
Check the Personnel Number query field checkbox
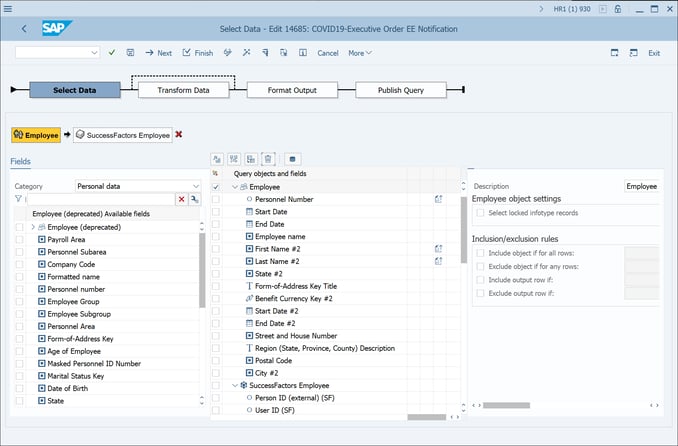tap(215, 199)
